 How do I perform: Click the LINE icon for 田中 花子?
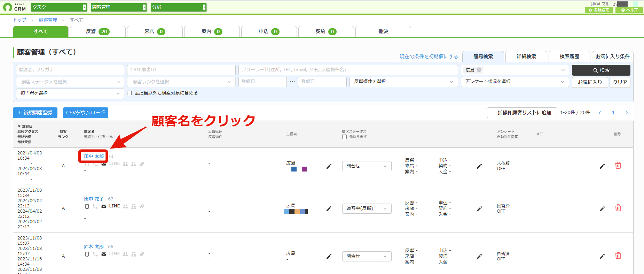115,206
